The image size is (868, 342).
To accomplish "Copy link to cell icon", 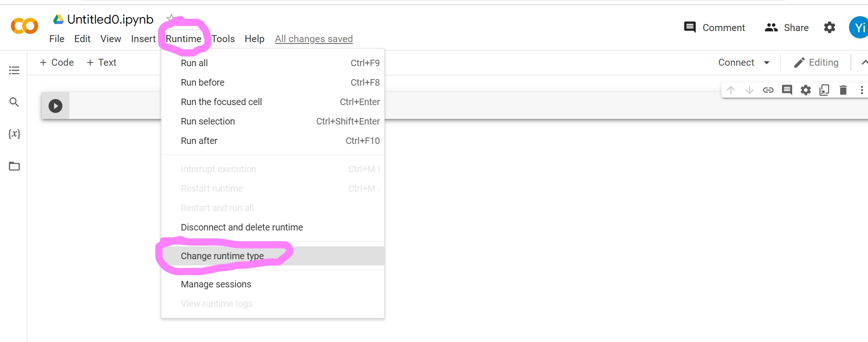I will tap(768, 90).
